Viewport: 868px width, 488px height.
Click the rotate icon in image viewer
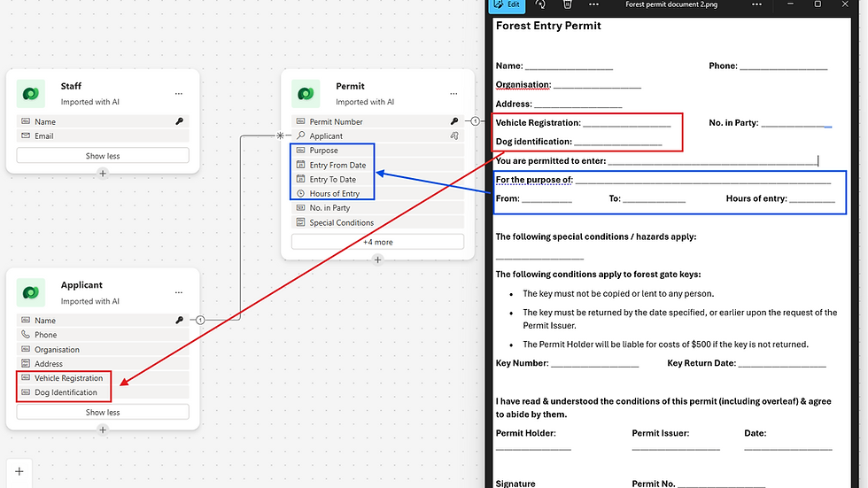540,4
